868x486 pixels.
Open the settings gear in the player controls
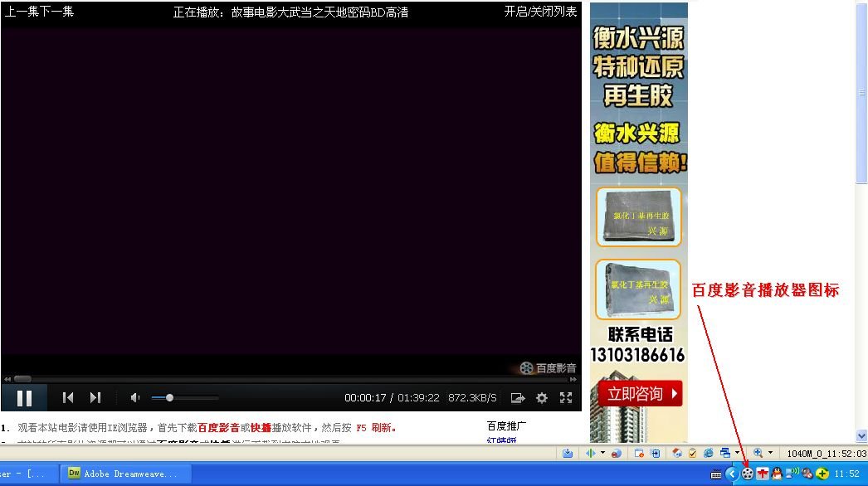click(542, 398)
